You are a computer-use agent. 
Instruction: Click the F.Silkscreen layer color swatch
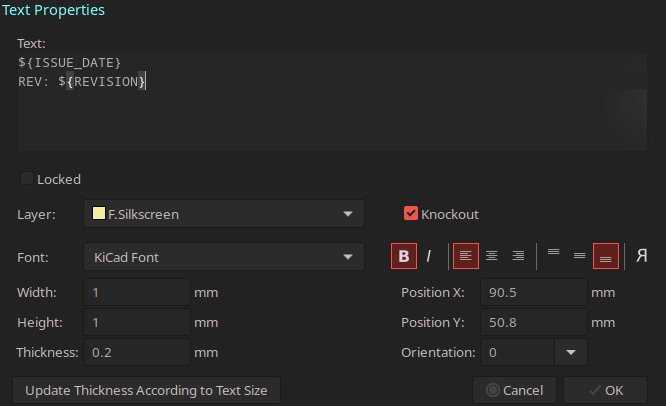click(x=98, y=214)
